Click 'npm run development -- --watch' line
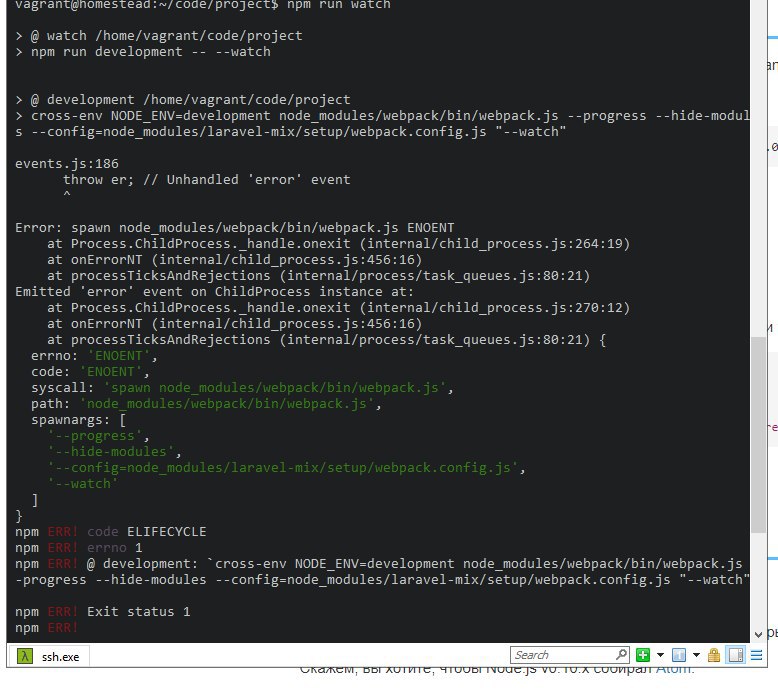This screenshot has height=689, width=778. [151, 52]
